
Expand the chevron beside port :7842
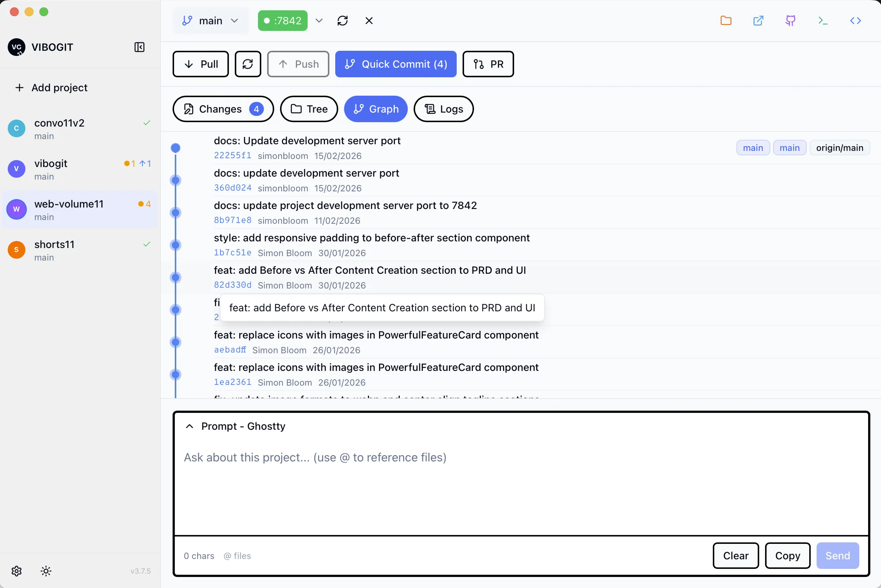point(319,21)
